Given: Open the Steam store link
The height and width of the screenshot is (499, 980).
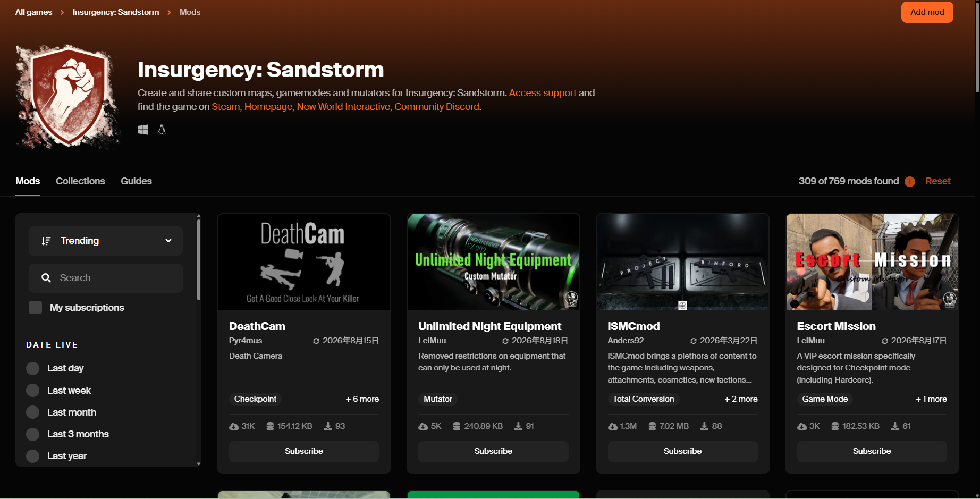Looking at the screenshot, I should tap(226, 107).
